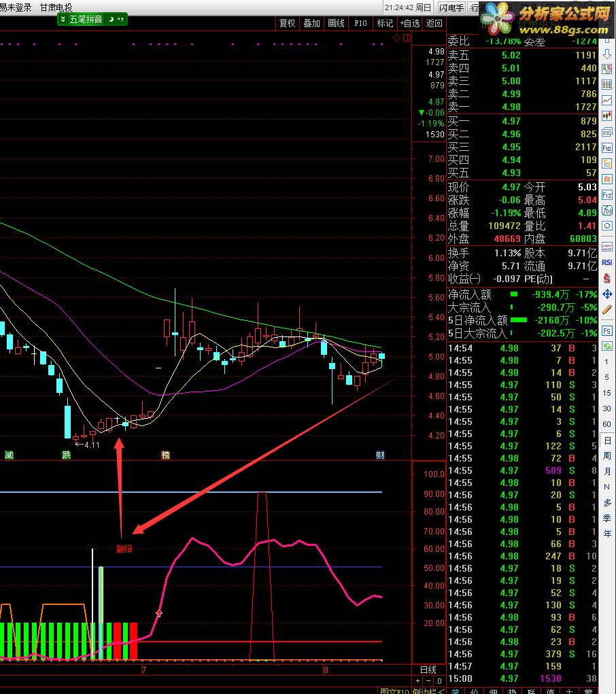
Task: Select the 日 daily period button
Action: [x=606, y=440]
